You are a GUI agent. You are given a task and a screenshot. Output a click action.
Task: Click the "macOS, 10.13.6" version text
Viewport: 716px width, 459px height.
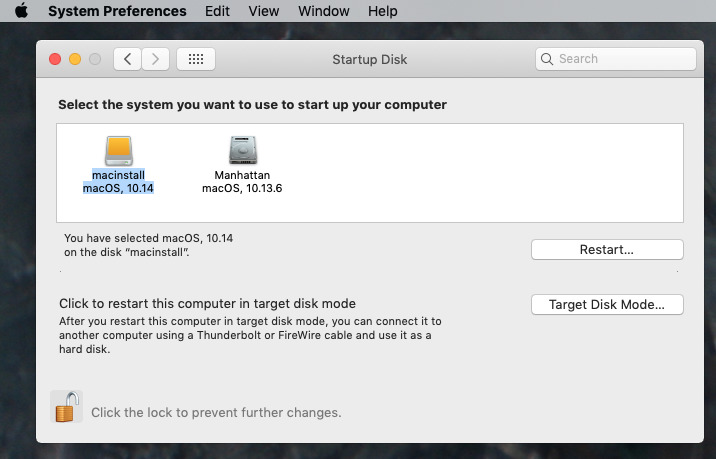click(242, 188)
